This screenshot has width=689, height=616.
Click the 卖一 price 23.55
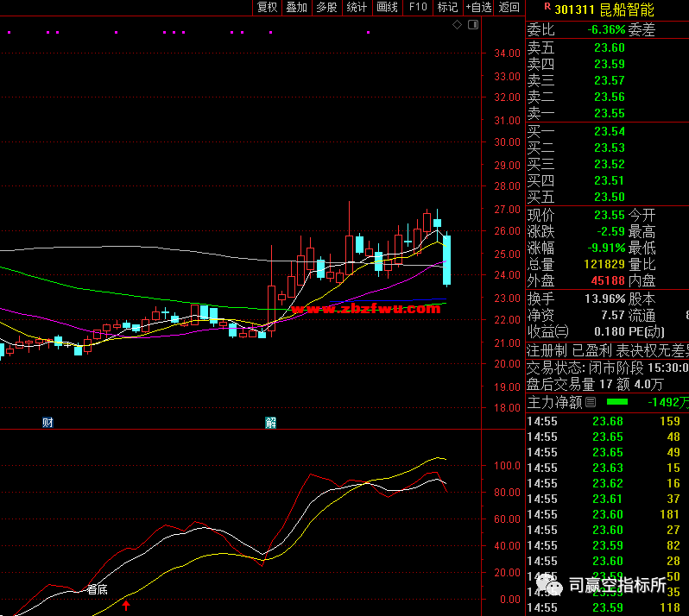pos(609,114)
